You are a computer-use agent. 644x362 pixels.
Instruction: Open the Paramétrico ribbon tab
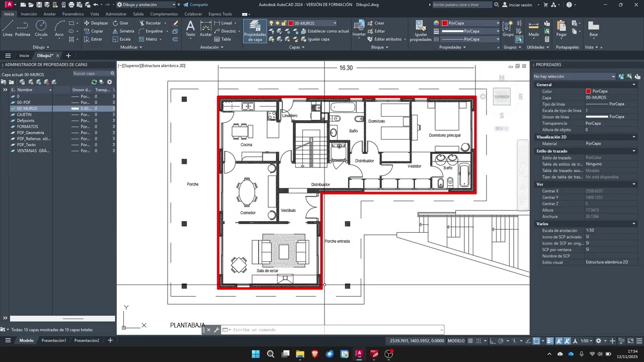coord(73,14)
